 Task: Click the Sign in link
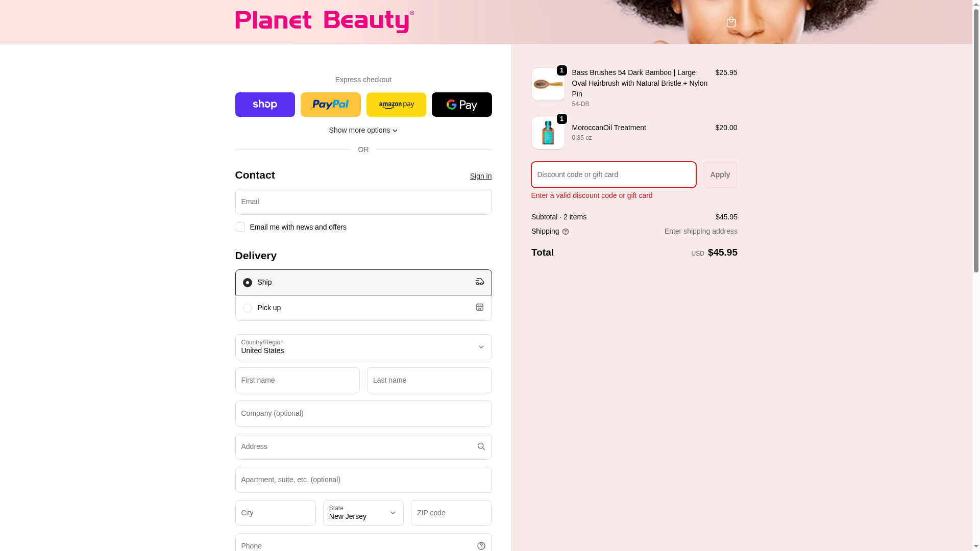[x=480, y=176]
